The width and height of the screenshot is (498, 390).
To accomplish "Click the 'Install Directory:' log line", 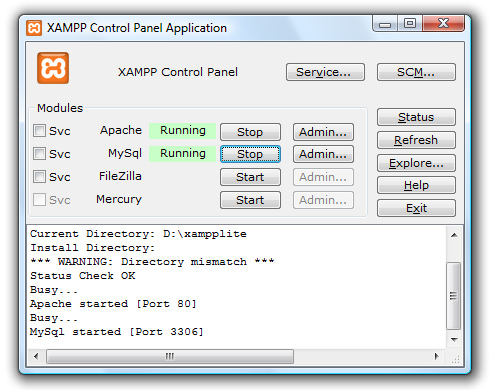I will pos(93,248).
